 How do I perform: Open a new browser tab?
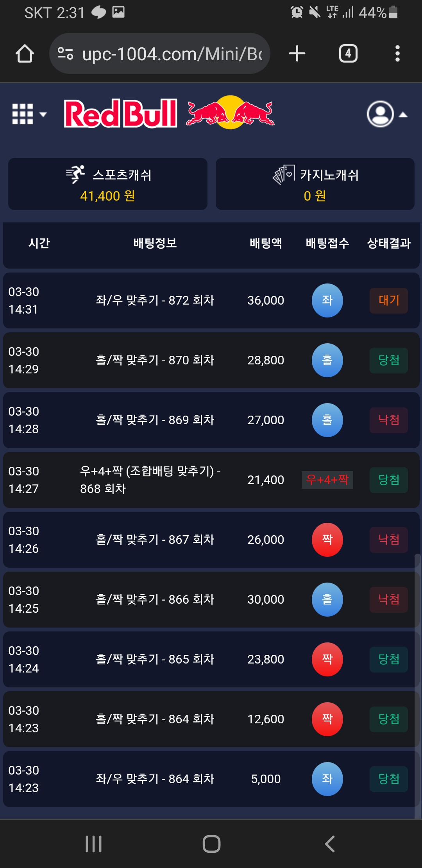tap(297, 54)
